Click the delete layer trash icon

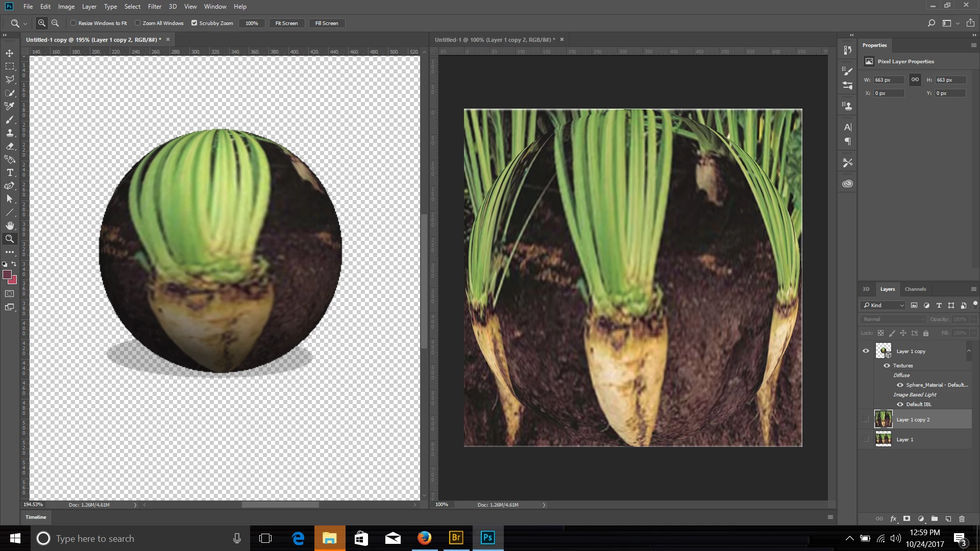tap(962, 519)
